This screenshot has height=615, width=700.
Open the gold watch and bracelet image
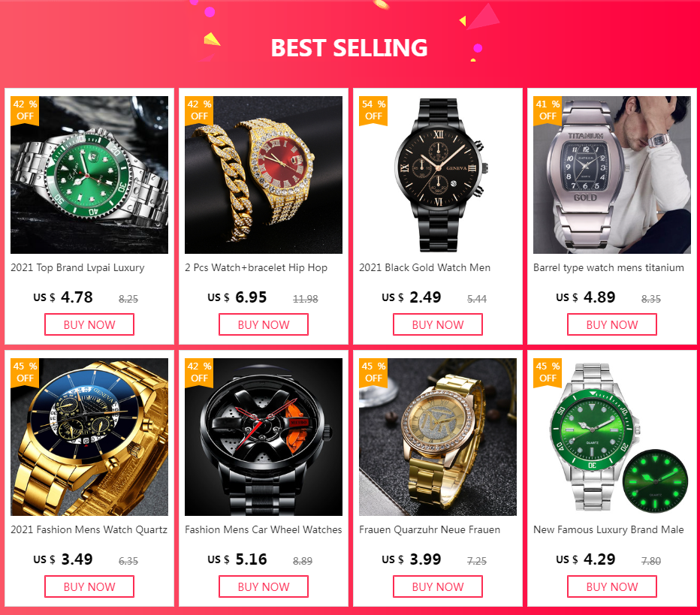click(x=264, y=175)
